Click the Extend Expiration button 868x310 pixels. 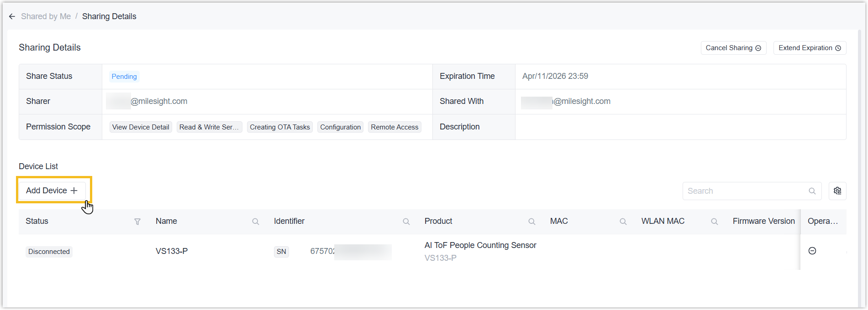[x=809, y=48]
